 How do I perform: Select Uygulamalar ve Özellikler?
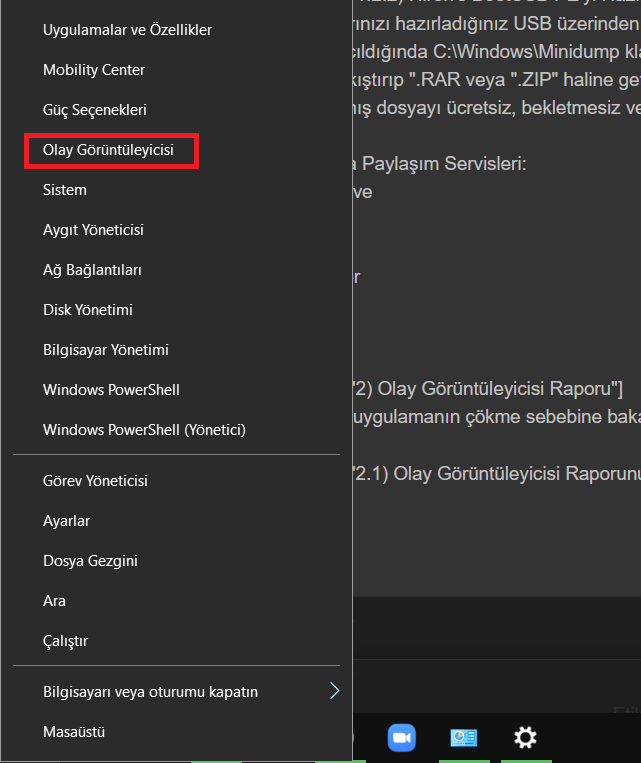[127, 30]
